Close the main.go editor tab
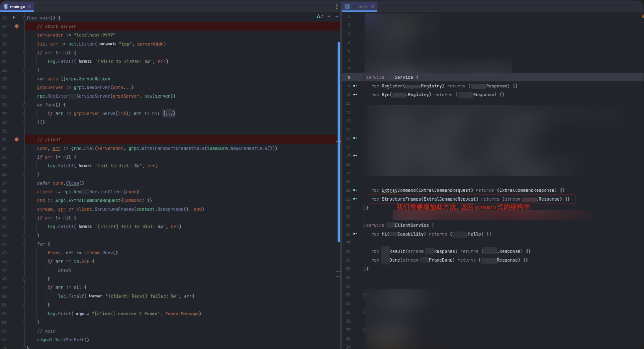Image resolution: width=644 pixels, height=349 pixels. [29, 7]
